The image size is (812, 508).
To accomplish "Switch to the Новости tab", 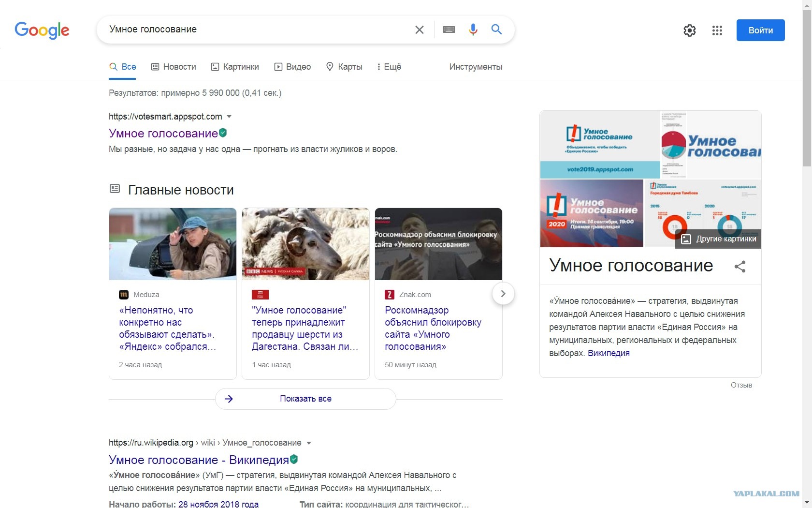I will pos(174,67).
